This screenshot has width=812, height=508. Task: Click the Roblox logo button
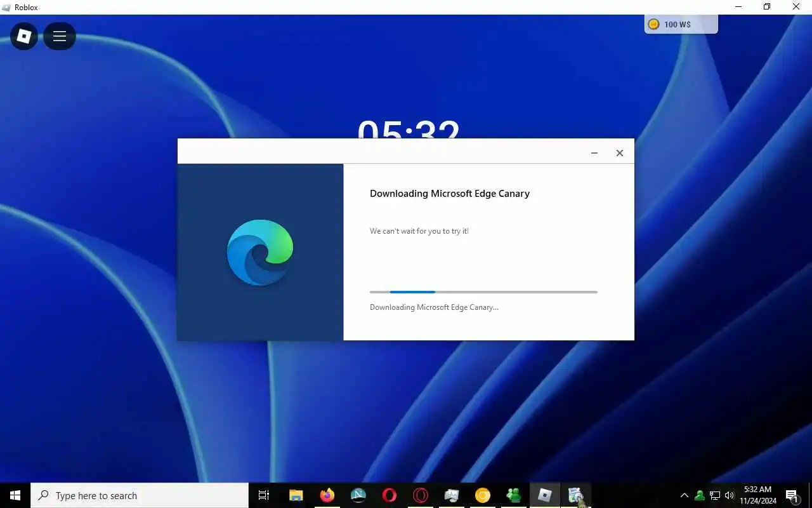click(x=24, y=36)
